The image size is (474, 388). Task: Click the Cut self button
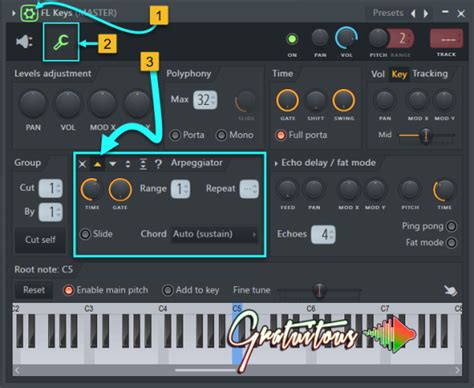pyautogui.click(x=40, y=240)
